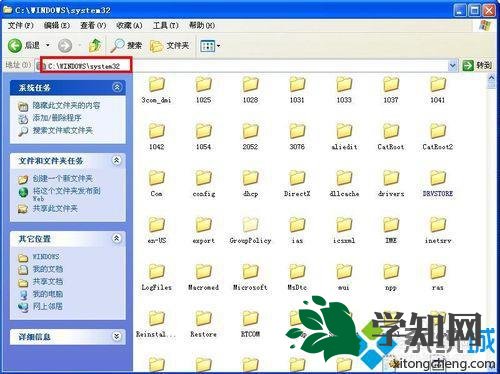Select the DirectX folder icon
Screen dimensions: 500x374
pos(297,178)
